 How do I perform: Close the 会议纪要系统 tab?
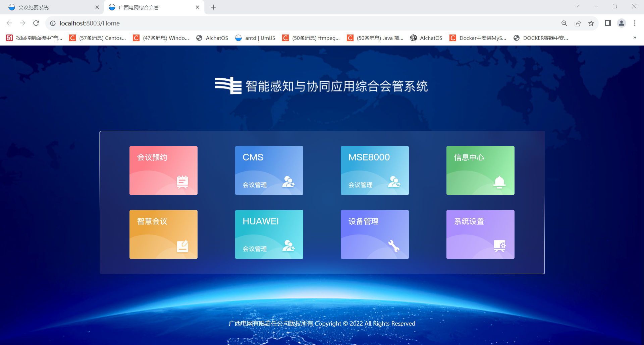[x=97, y=7]
